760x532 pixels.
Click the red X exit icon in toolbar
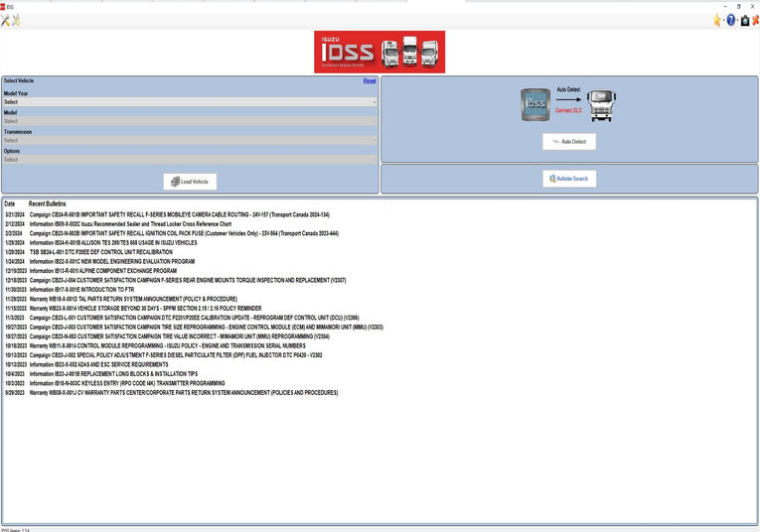(756, 20)
